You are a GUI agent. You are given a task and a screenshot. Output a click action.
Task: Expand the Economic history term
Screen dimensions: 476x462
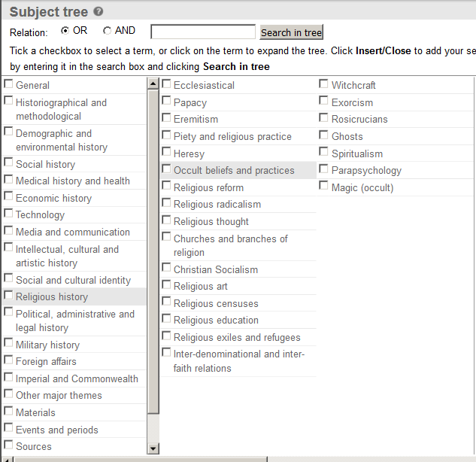53,198
